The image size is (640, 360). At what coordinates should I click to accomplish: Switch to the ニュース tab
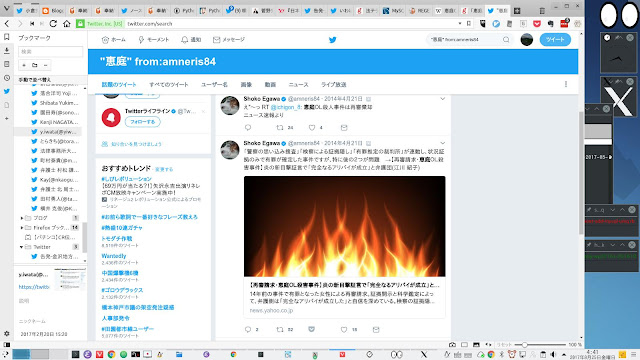coord(298,84)
